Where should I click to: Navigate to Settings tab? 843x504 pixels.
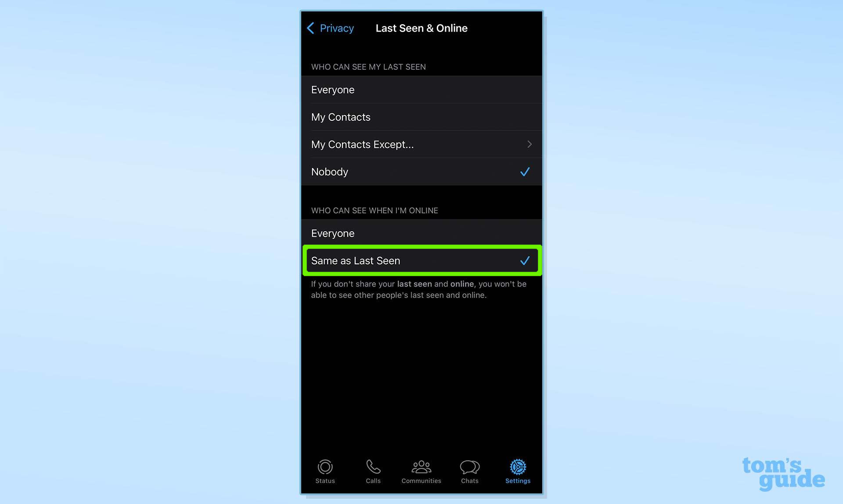point(517,471)
